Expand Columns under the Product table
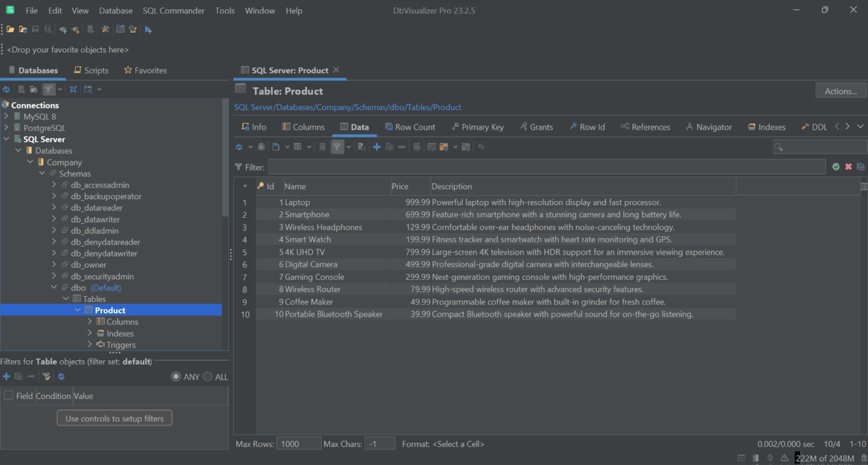 click(89, 321)
